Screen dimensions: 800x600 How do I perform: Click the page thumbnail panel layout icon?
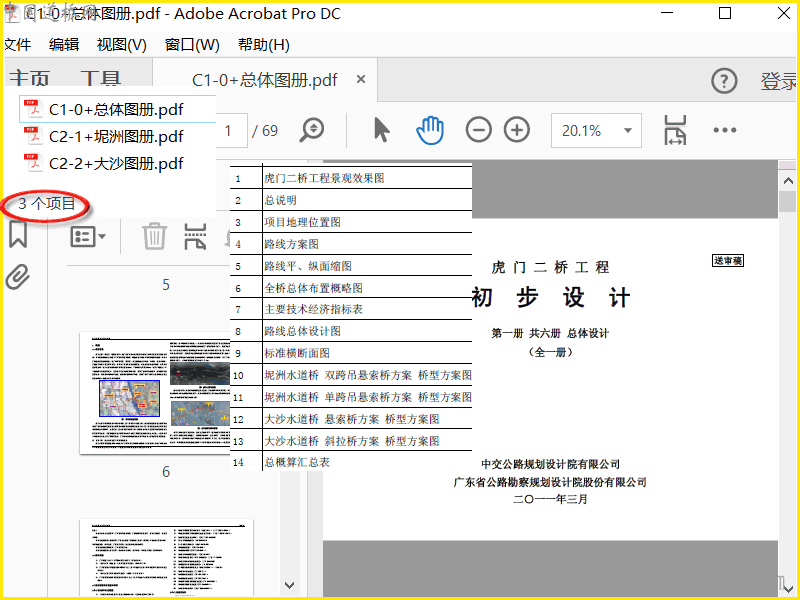point(195,236)
